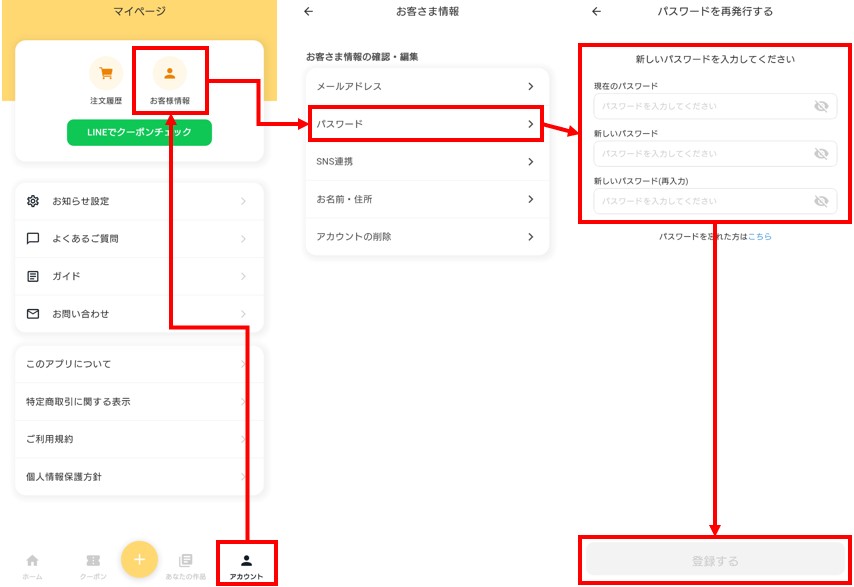Image resolution: width=854 pixels, height=587 pixels.
Task: Focus the 現在のパスワード field
Action: tap(715, 106)
